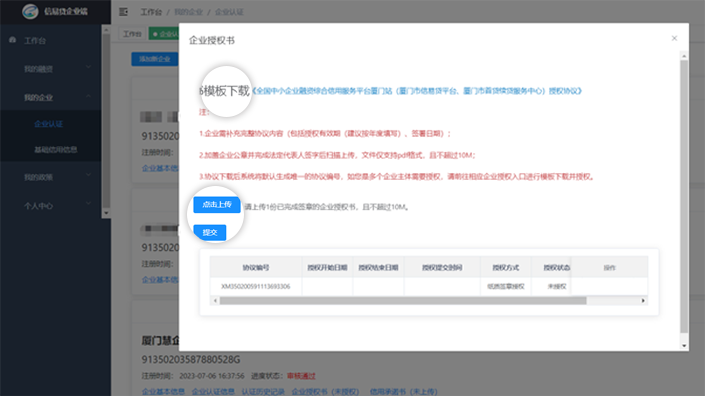The image size is (705, 396).
Task: Click the platform logo in sidebar header
Action: click(30, 11)
